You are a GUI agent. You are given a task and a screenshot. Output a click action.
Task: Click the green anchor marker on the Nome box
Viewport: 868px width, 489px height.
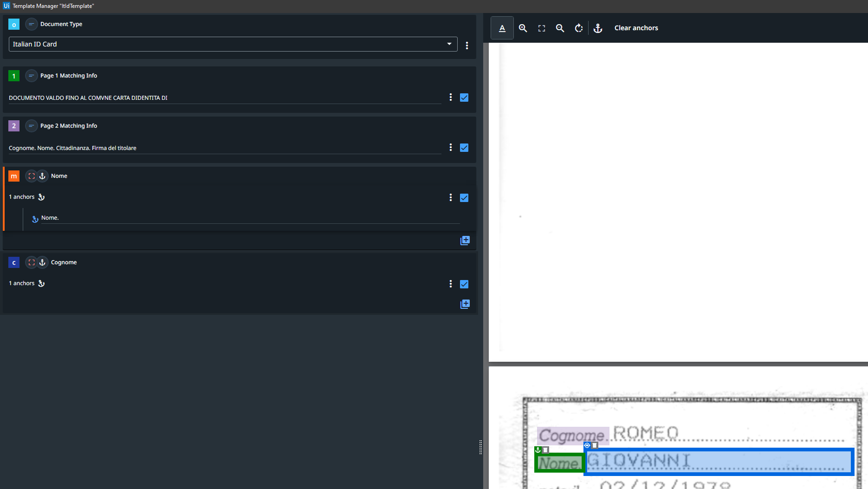[538, 450]
